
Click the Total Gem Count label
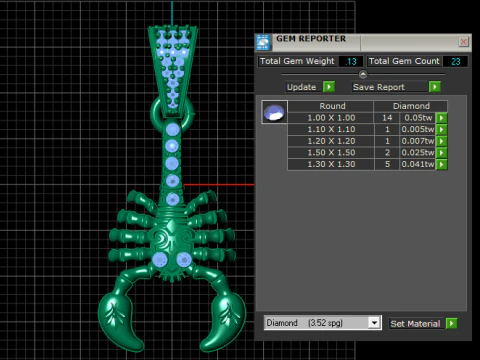(x=404, y=61)
